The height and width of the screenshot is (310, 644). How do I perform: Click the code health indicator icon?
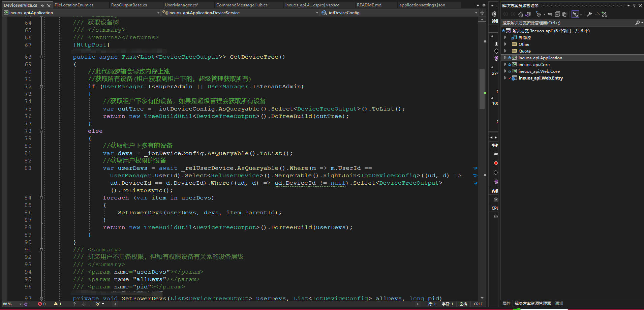(26, 304)
